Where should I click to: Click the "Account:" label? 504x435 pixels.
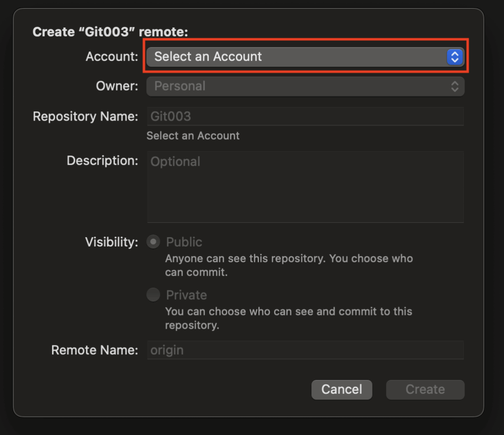click(x=112, y=57)
